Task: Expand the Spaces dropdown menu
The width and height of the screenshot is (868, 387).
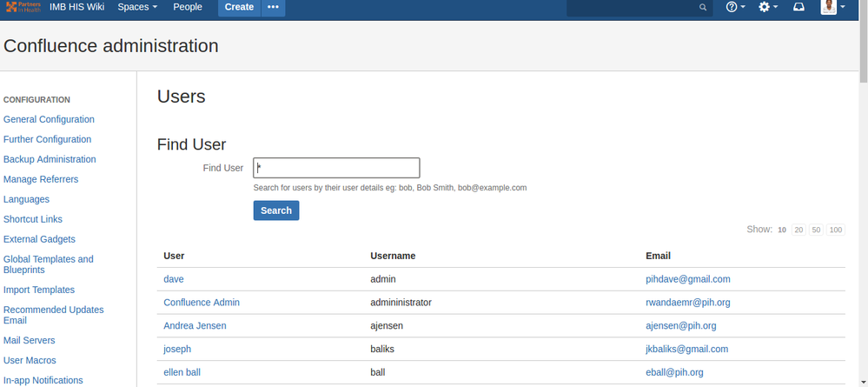Action: tap(137, 7)
